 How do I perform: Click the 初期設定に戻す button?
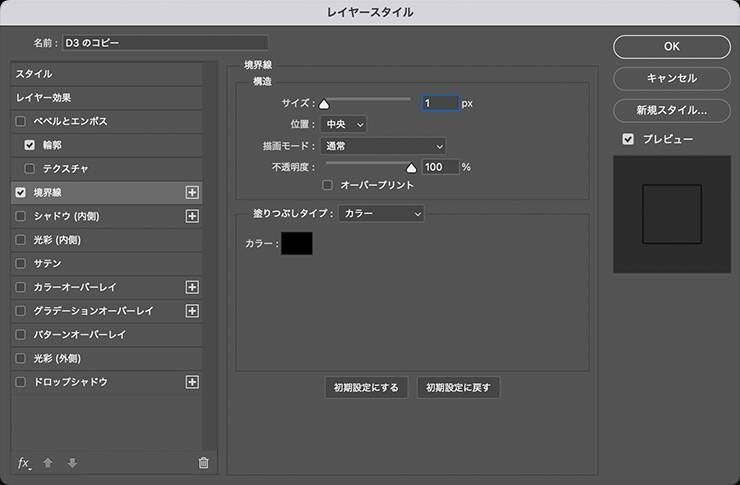(458, 388)
